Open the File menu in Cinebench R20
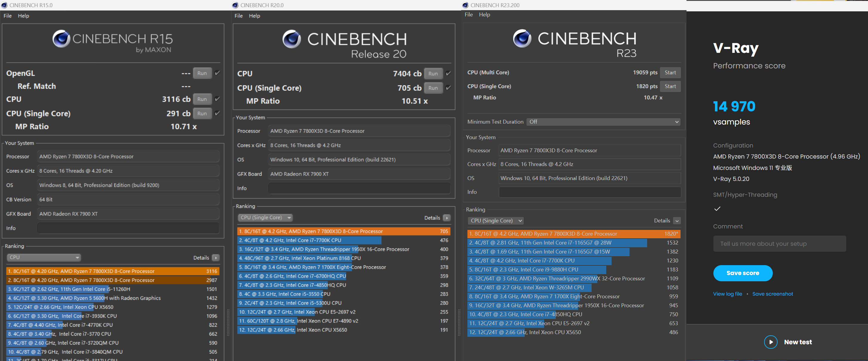The height and width of the screenshot is (361, 868). [x=238, y=16]
